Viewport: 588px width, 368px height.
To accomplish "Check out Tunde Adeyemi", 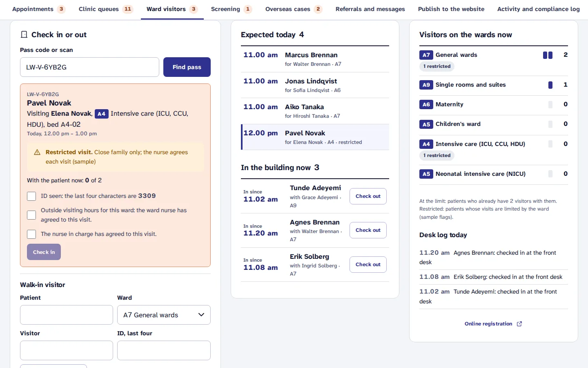I will (x=368, y=196).
